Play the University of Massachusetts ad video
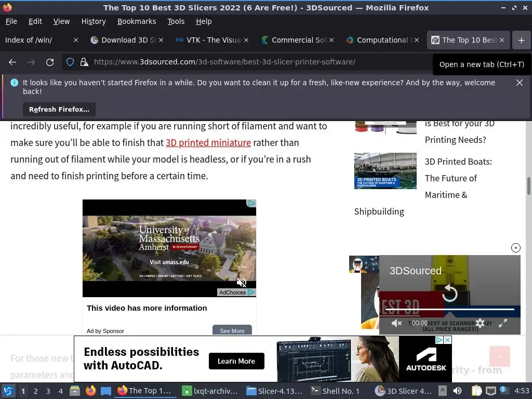 [169, 248]
